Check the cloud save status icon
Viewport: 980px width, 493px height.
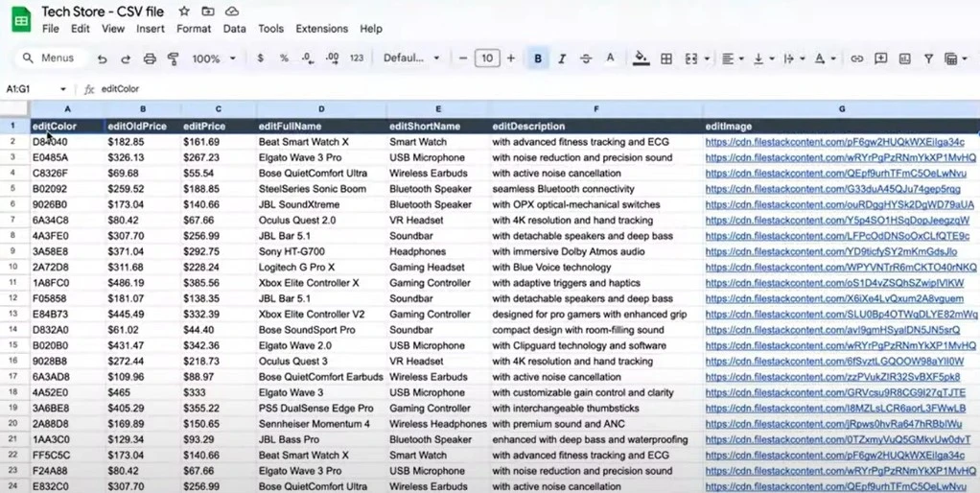coord(232,12)
